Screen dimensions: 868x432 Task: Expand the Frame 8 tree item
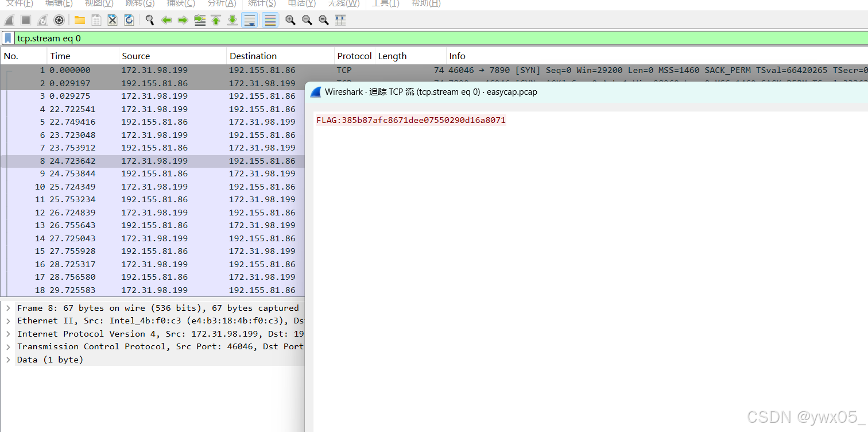point(7,307)
